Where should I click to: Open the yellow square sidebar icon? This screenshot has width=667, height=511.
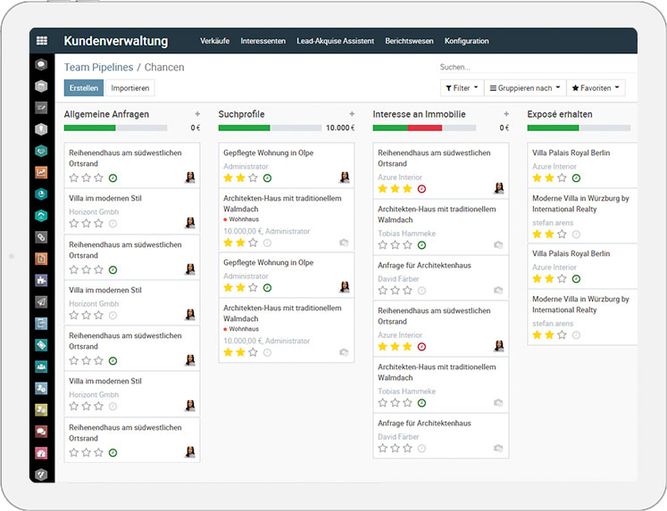pyautogui.click(x=41, y=410)
